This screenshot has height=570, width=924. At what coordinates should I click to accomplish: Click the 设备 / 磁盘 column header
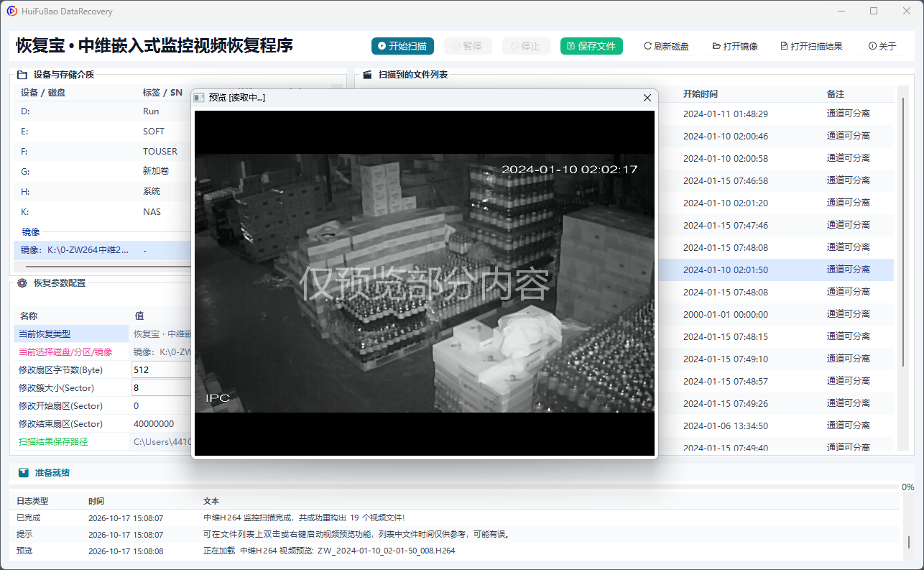click(44, 93)
